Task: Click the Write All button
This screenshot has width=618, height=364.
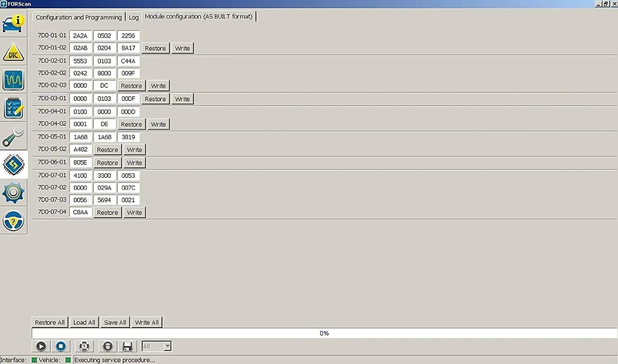Action: (x=147, y=322)
